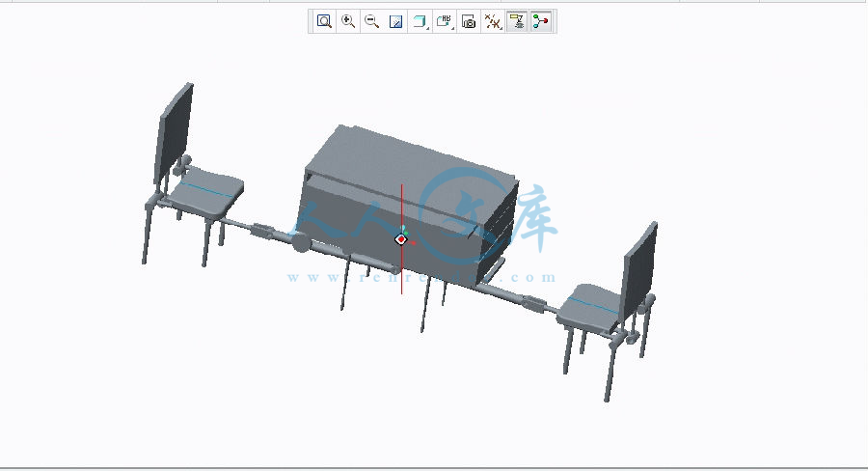This screenshot has height=471, width=868.
Task: Open the Saved Orientations dropdown
Action: (x=445, y=21)
